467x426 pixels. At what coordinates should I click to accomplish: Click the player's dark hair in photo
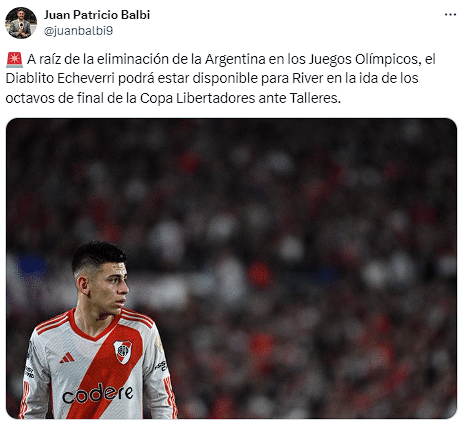[x=98, y=255]
